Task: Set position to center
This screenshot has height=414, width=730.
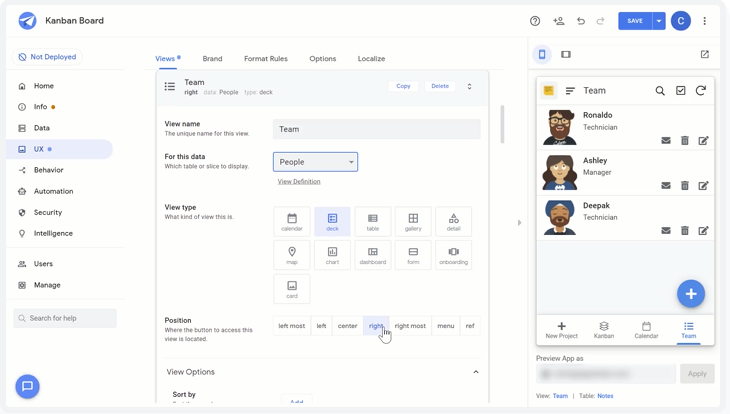Action: click(x=347, y=326)
